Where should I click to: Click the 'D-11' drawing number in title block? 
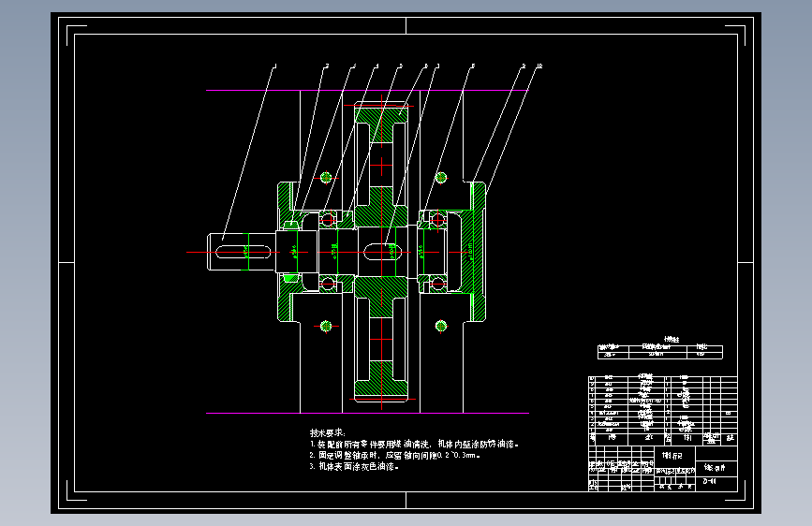tap(710, 481)
